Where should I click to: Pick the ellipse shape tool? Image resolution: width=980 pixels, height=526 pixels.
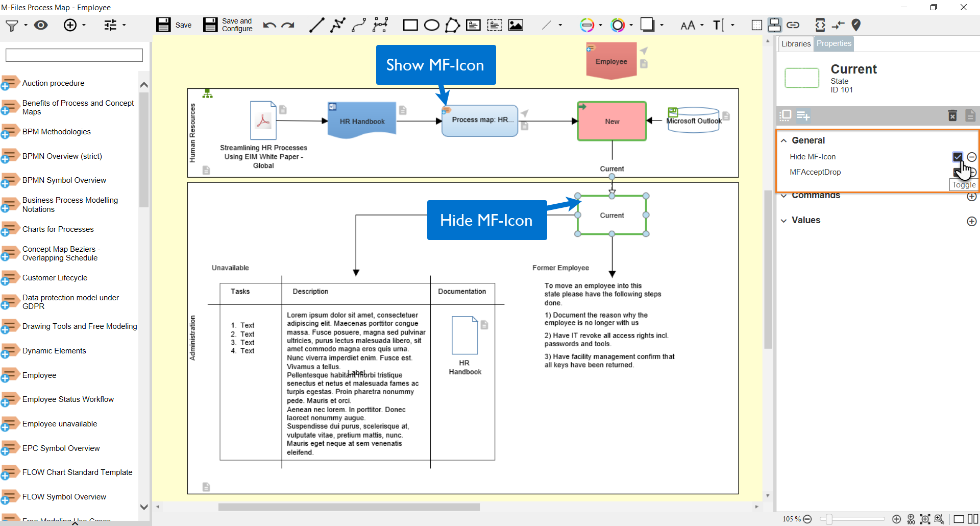click(x=431, y=25)
